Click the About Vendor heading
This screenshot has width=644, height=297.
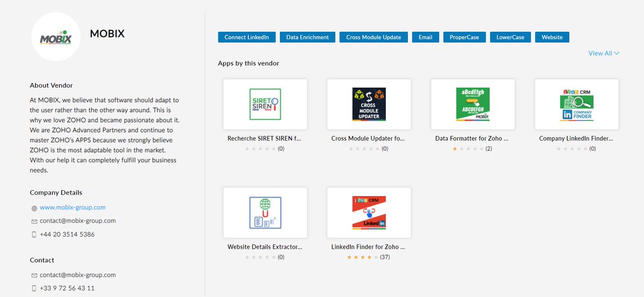52,85
